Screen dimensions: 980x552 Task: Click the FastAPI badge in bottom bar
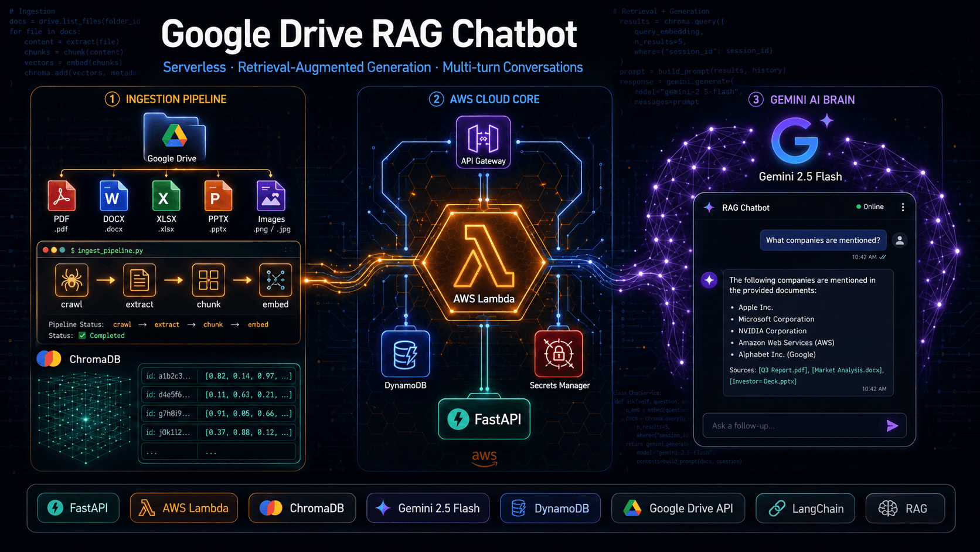click(79, 508)
